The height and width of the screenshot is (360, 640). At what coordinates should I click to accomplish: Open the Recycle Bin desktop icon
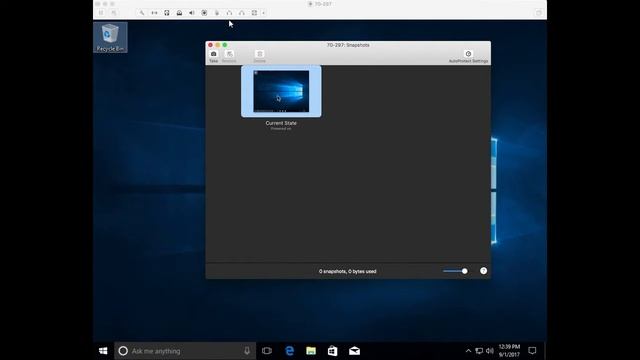(x=110, y=38)
